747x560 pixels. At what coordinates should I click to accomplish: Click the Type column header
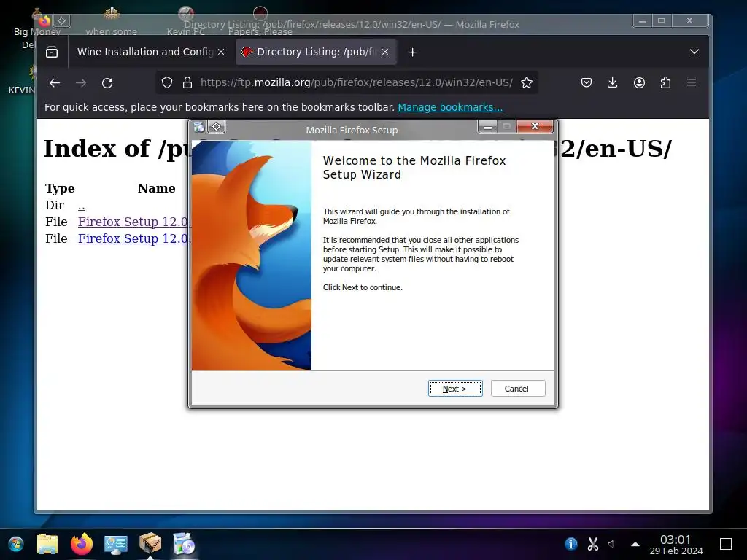pyautogui.click(x=60, y=189)
